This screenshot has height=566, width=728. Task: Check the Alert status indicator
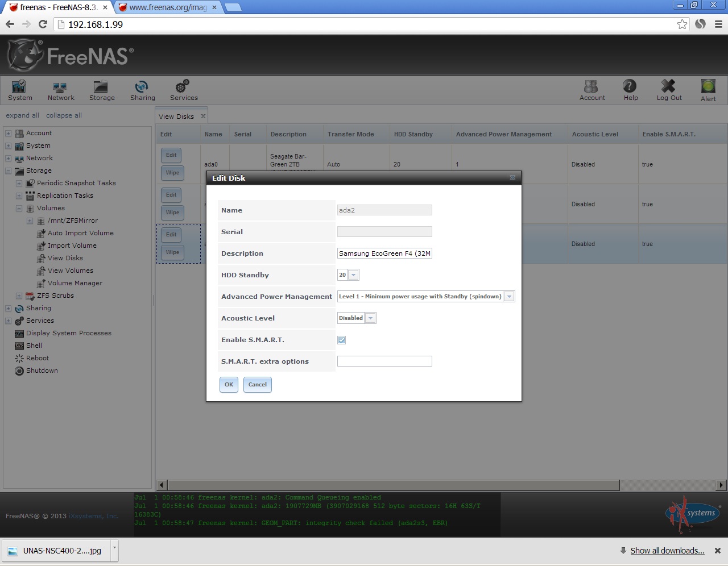click(708, 90)
